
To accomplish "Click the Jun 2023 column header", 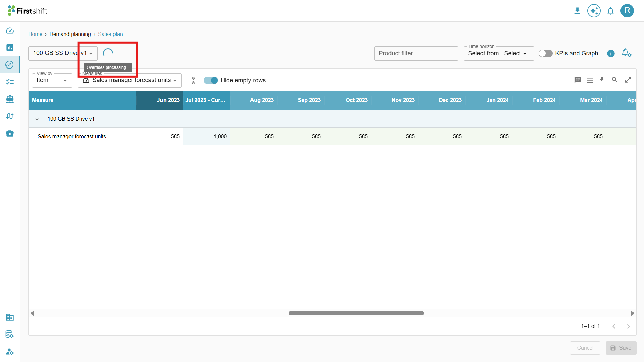I will [x=159, y=100].
